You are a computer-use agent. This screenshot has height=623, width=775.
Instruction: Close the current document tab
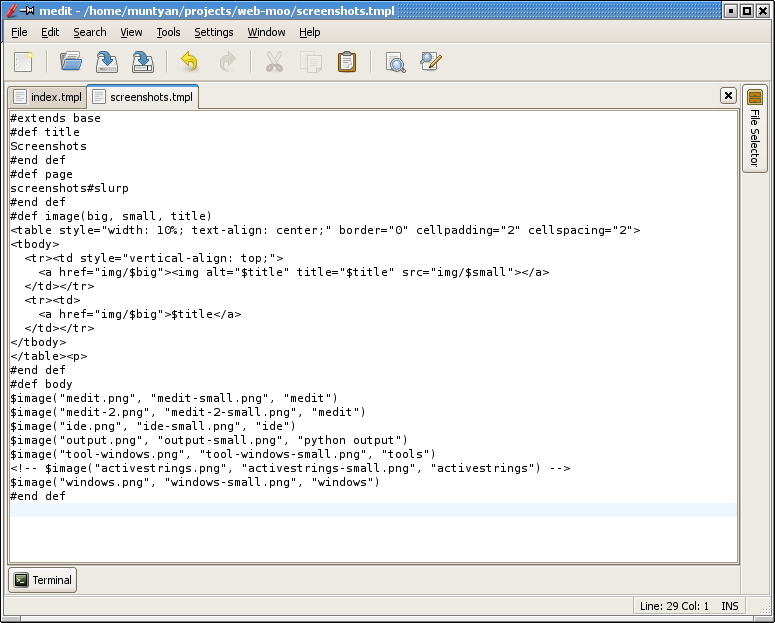point(728,96)
